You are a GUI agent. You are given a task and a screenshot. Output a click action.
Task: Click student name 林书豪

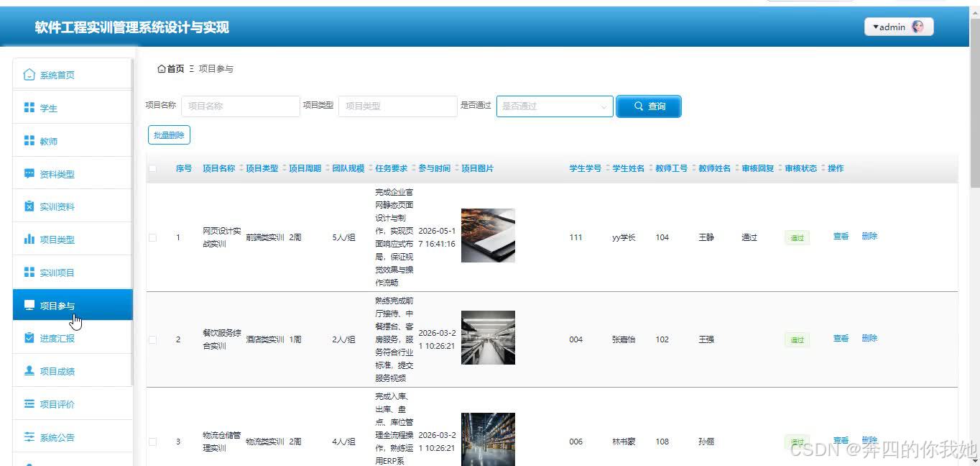[624, 442]
